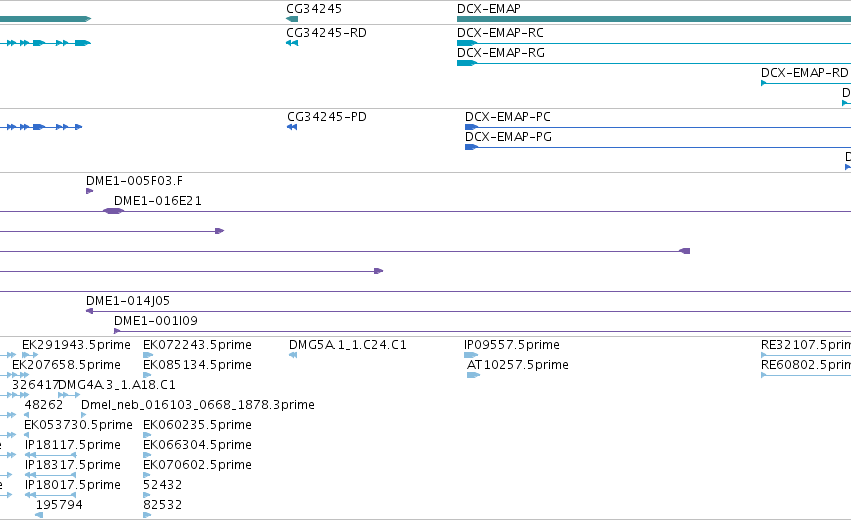Image resolution: width=851 pixels, height=520 pixels.
Task: Select feature label 195794
Action: coord(59,505)
